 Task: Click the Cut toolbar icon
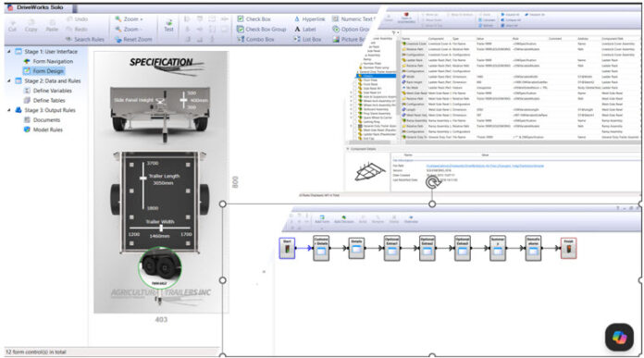12,25
